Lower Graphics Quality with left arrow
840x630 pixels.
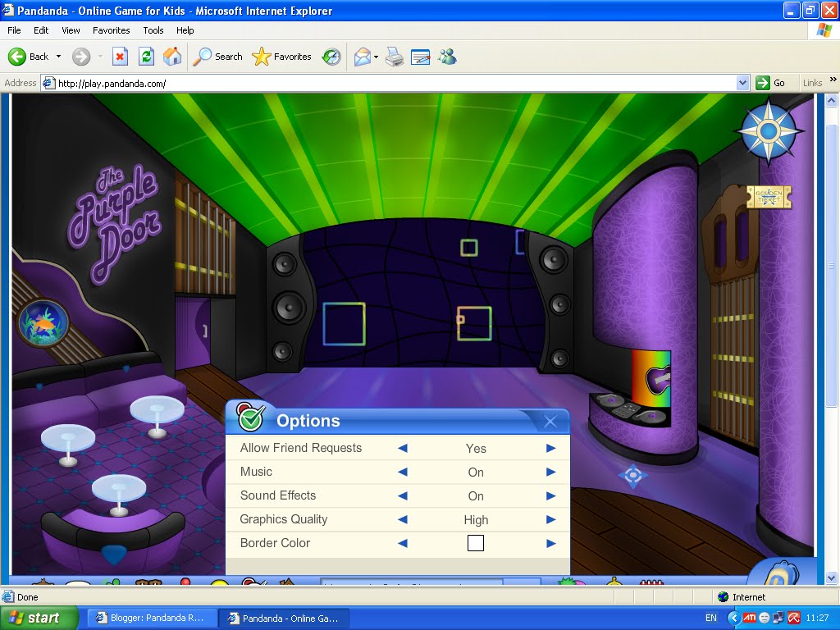point(403,519)
